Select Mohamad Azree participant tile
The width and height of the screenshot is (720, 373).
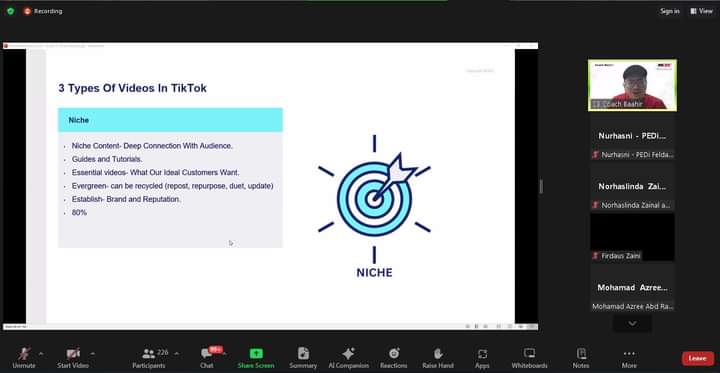(632, 288)
